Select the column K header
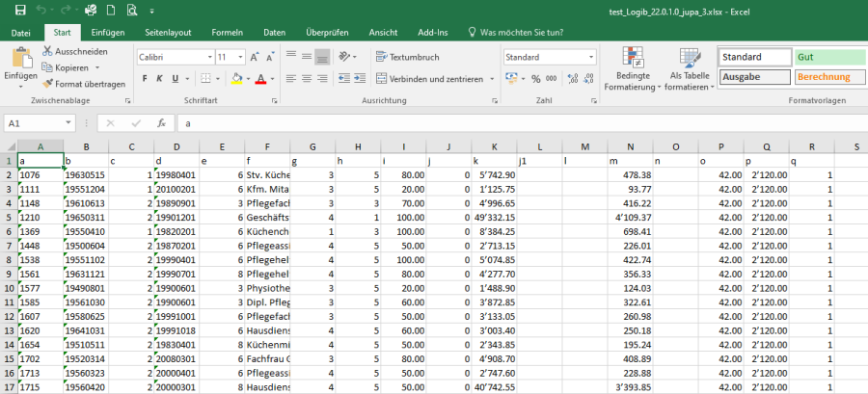 click(495, 146)
